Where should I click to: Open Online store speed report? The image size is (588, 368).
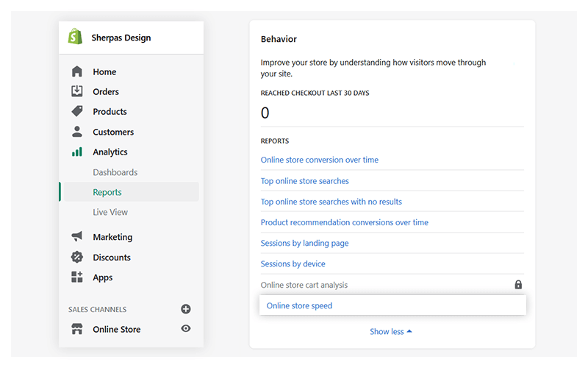(299, 305)
